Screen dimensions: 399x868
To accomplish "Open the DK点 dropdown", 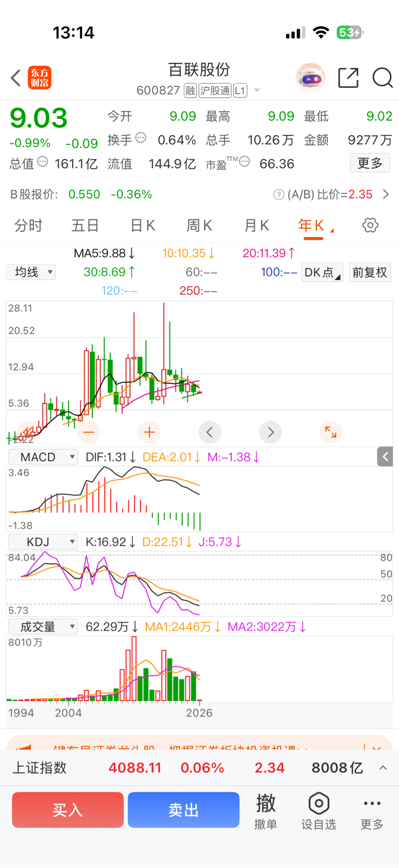I will (322, 272).
